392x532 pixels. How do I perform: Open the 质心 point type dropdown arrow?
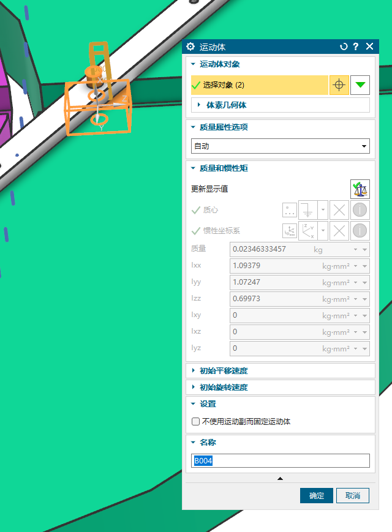coord(323,210)
